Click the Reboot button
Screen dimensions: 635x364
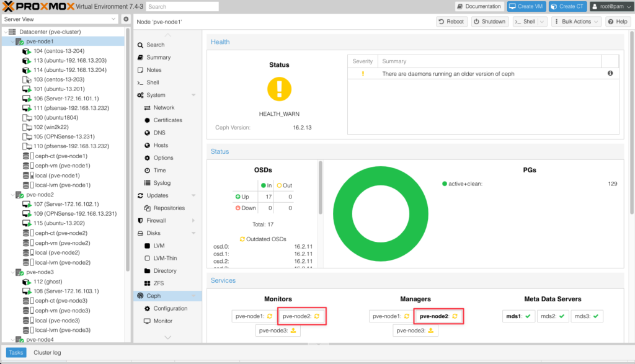[x=451, y=22]
